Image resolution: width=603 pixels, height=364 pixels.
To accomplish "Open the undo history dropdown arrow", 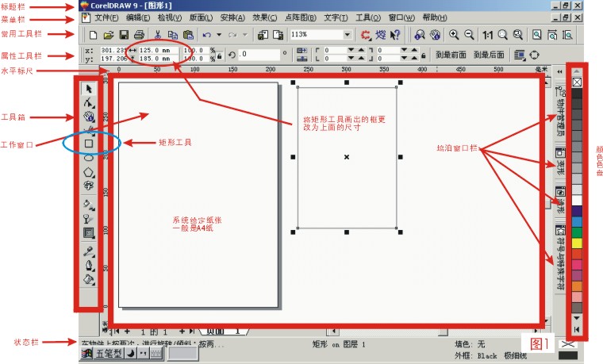I will coord(219,35).
